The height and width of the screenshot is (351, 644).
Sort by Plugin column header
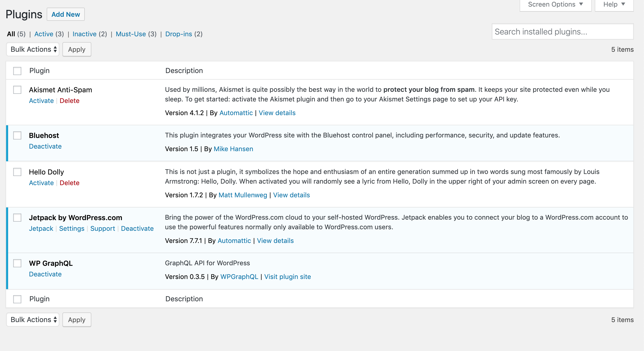(39, 71)
